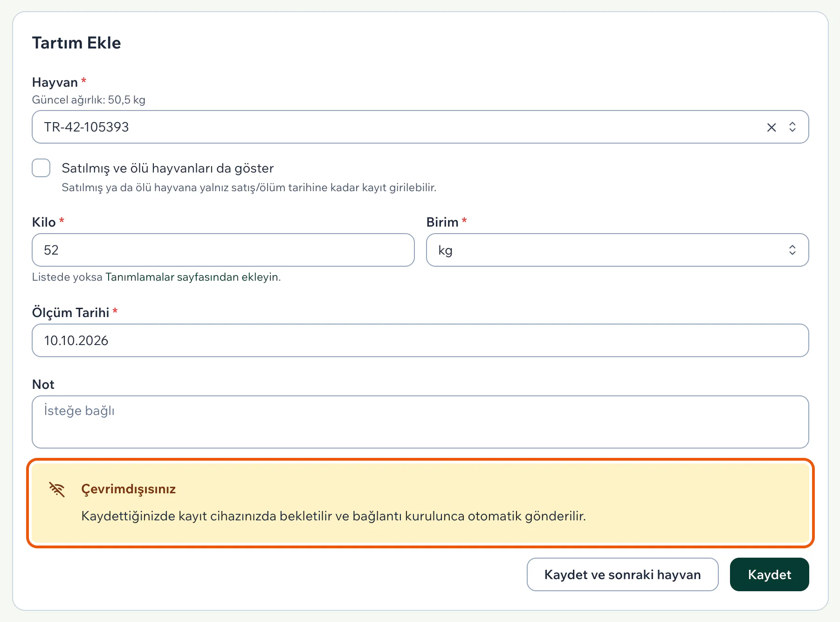Open the Birim unit dropdown

pos(617,250)
